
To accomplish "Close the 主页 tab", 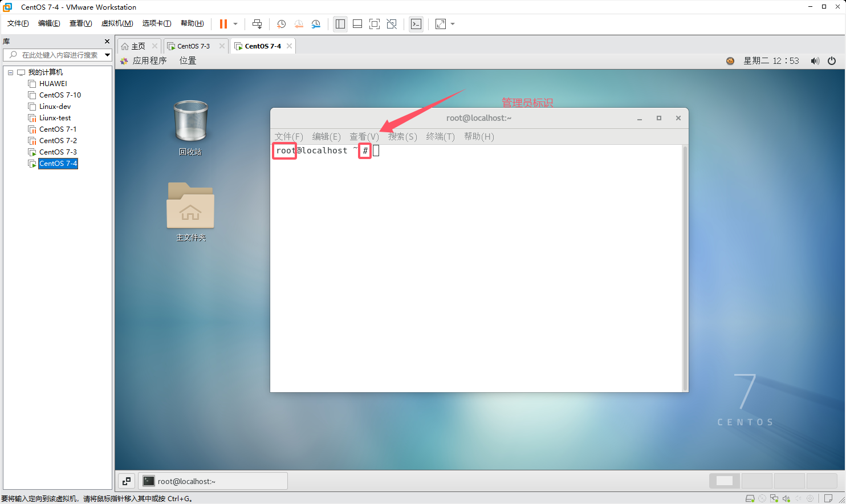I will tap(154, 46).
